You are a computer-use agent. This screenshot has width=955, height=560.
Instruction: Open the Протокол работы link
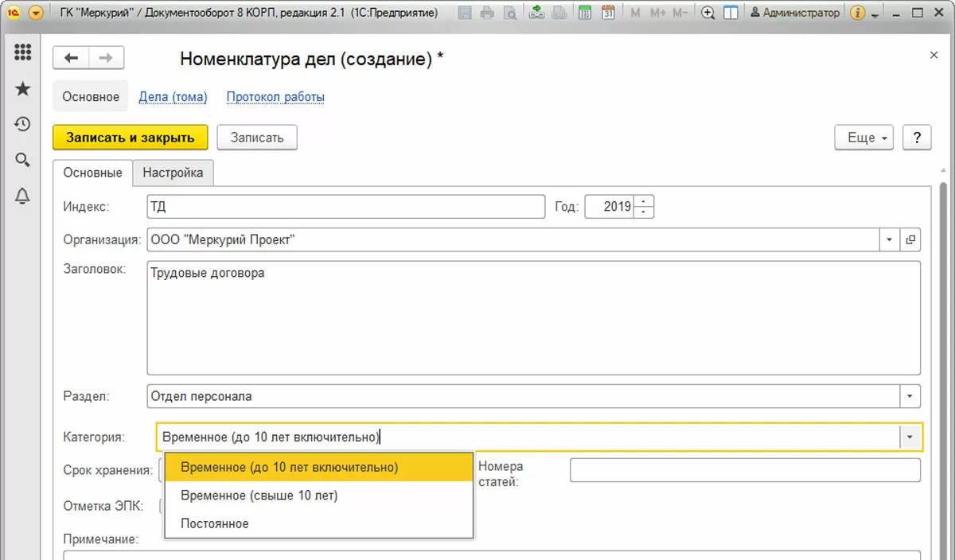coord(275,97)
